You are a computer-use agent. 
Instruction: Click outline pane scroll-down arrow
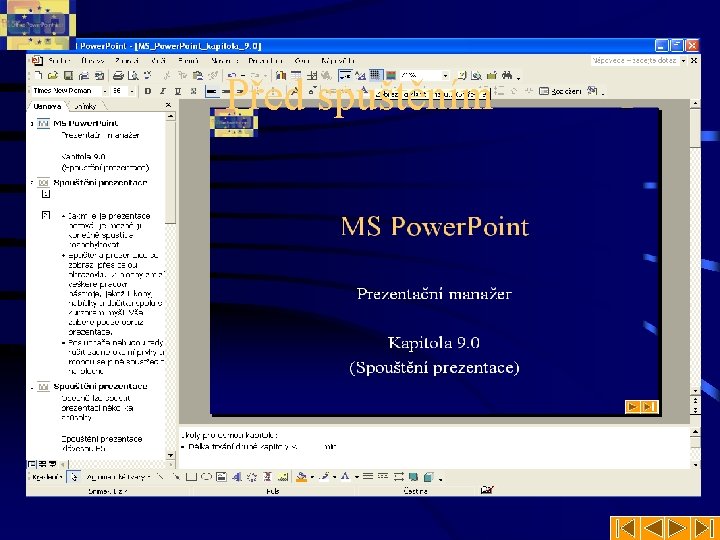pyautogui.click(x=170, y=455)
